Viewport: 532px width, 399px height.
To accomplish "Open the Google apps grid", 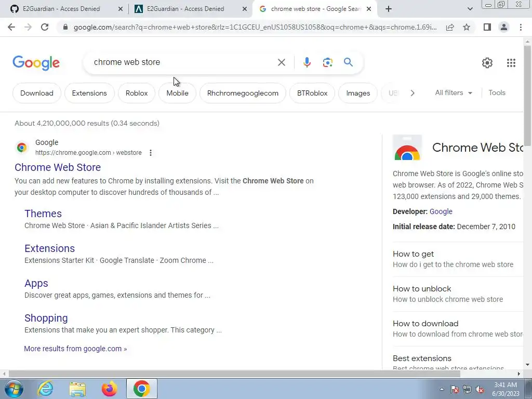I will (511, 63).
